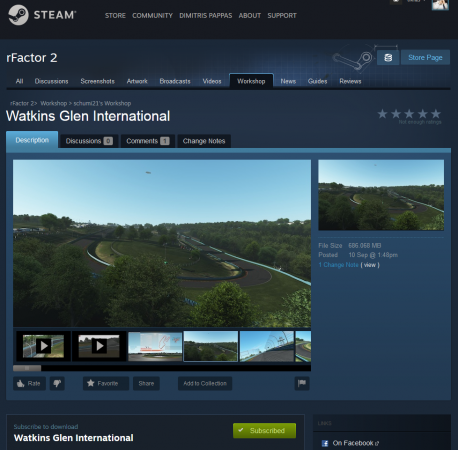Click the ( view ) change note link
Screen dimensions: 458x450
point(370,265)
